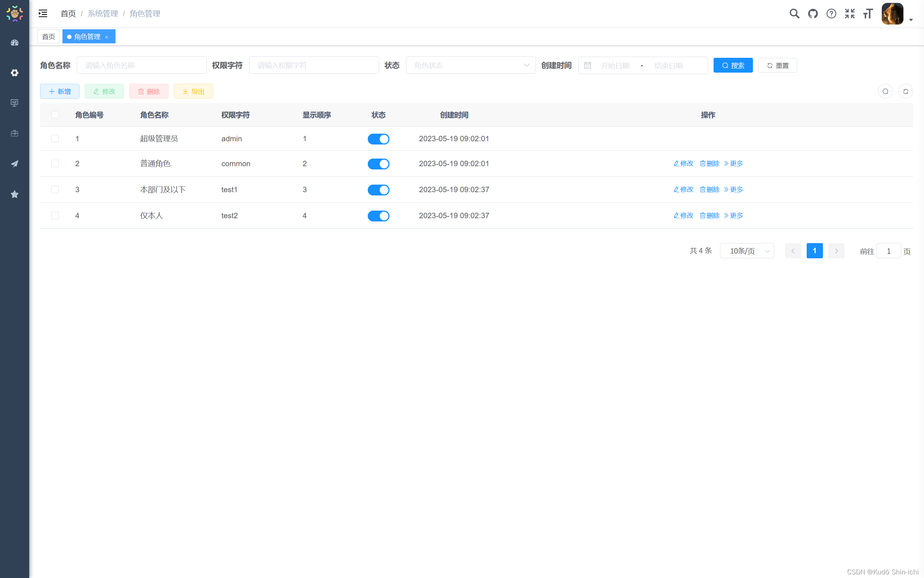
Task: Click the blue 搜索 button
Action: point(733,65)
